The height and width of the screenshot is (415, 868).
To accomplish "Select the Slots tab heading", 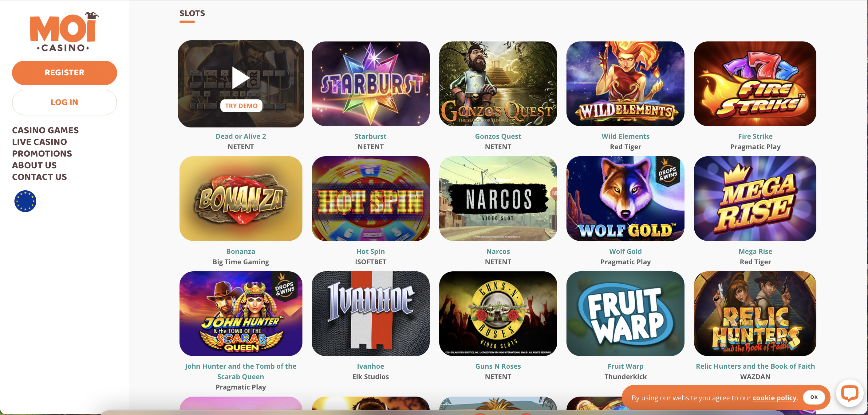I will pyautogui.click(x=192, y=14).
